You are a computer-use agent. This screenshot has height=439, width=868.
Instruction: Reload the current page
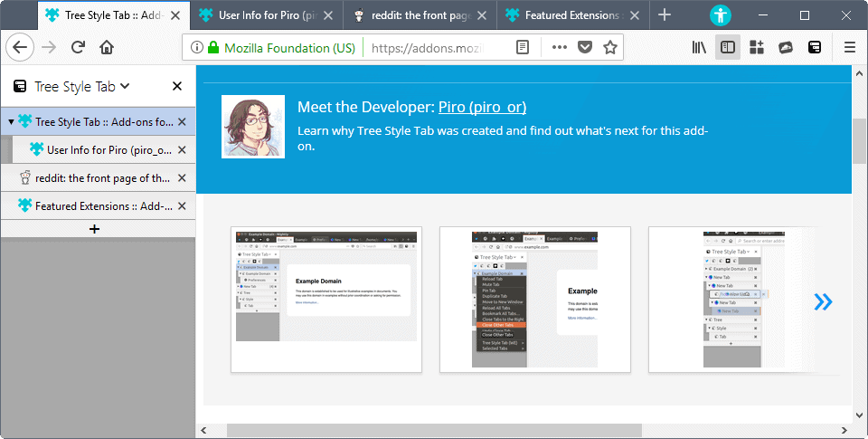(78, 48)
